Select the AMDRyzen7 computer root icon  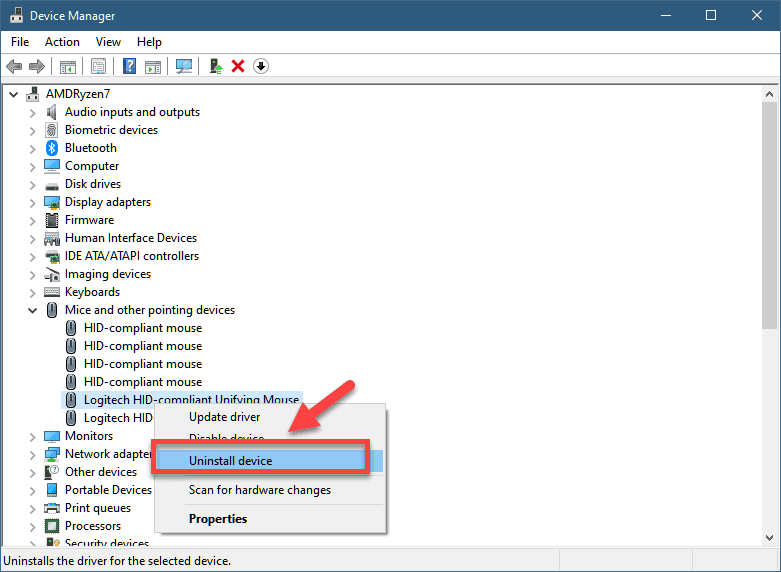click(32, 94)
